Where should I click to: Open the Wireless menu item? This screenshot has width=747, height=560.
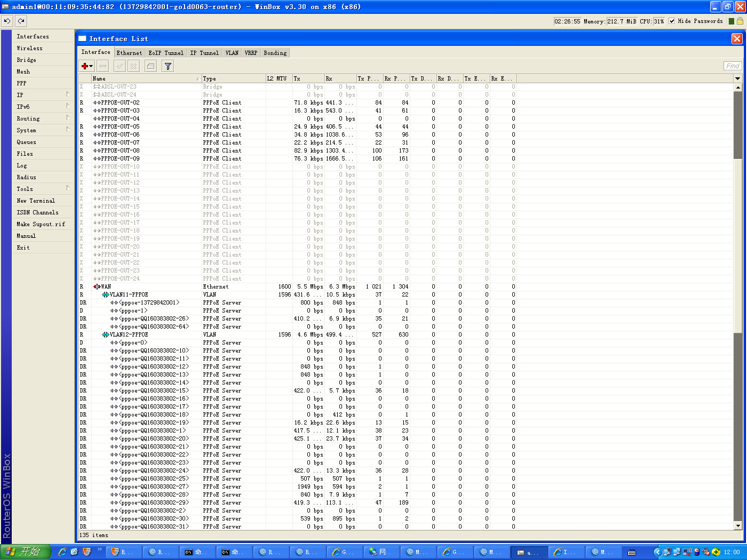pos(43,48)
